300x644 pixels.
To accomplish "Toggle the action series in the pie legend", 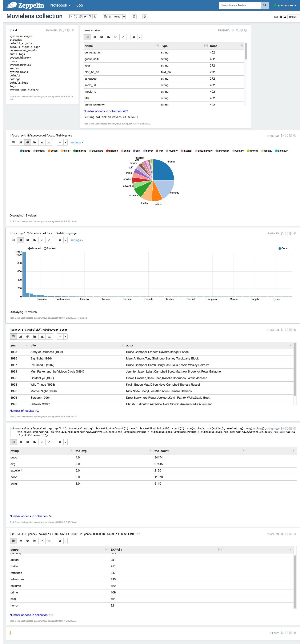I will [53, 151].
